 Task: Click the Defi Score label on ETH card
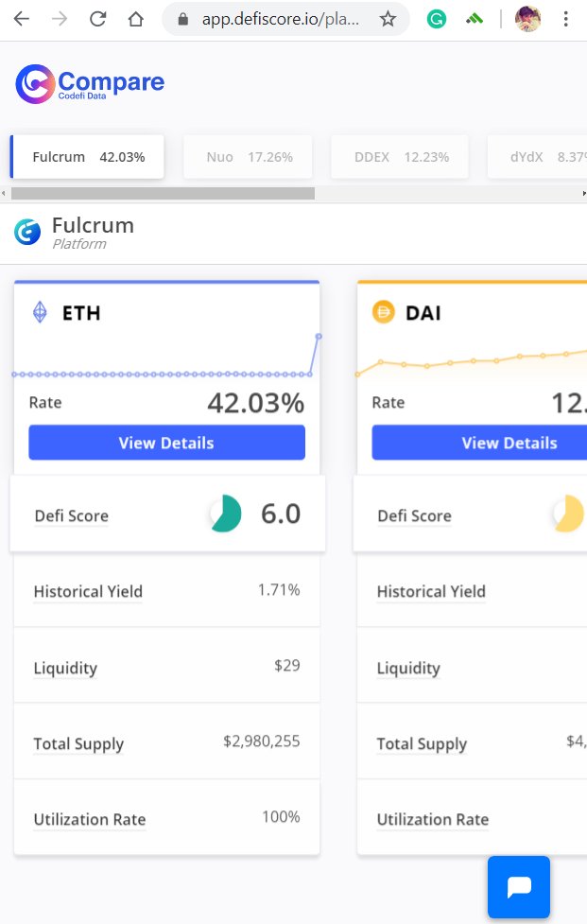[71, 515]
